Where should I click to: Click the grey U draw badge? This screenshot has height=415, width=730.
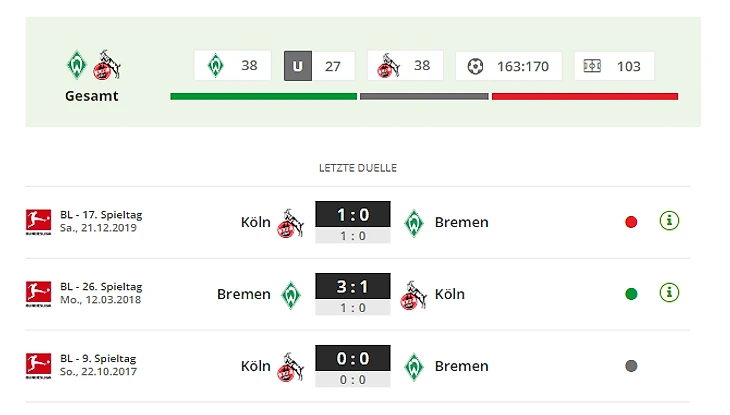298,66
